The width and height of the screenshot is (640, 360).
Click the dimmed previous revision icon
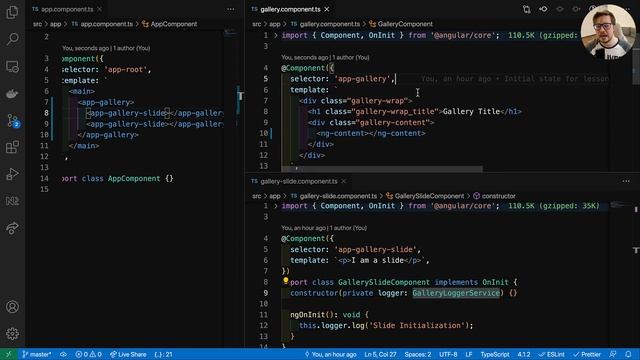(560, 9)
